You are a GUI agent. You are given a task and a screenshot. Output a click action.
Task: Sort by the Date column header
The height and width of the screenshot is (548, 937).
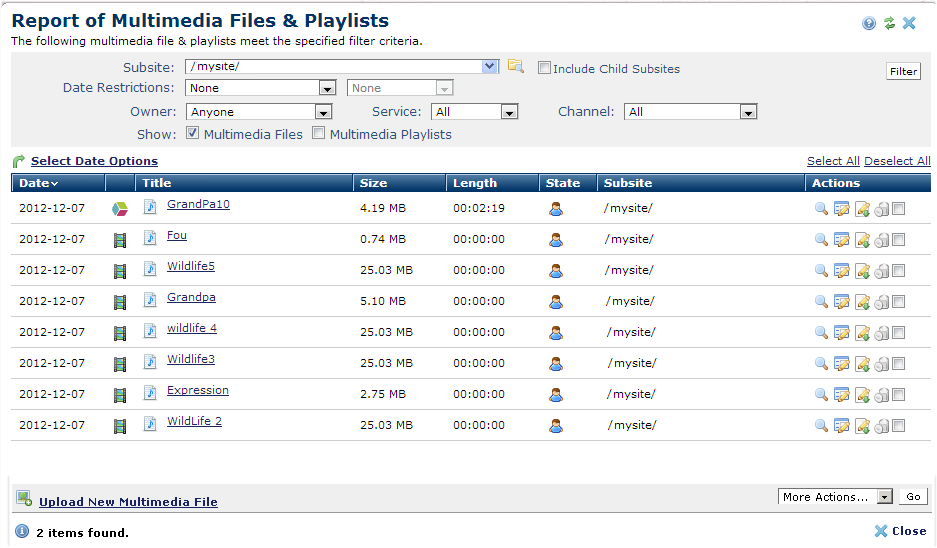click(38, 183)
